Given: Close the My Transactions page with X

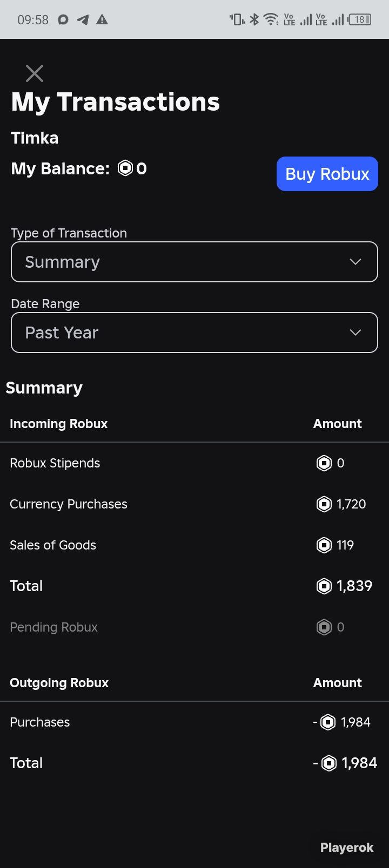Looking at the screenshot, I should pos(35,73).
